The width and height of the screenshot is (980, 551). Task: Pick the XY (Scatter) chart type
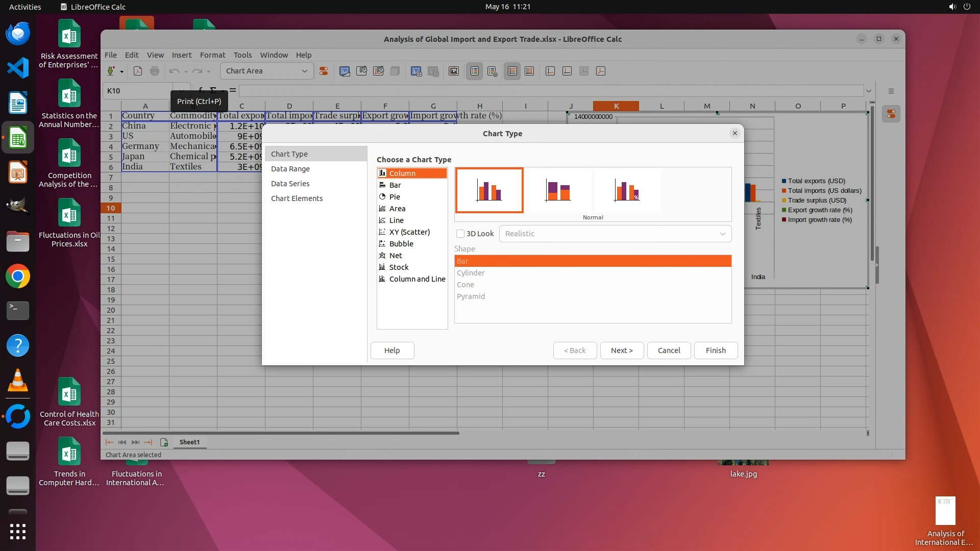pyautogui.click(x=409, y=232)
